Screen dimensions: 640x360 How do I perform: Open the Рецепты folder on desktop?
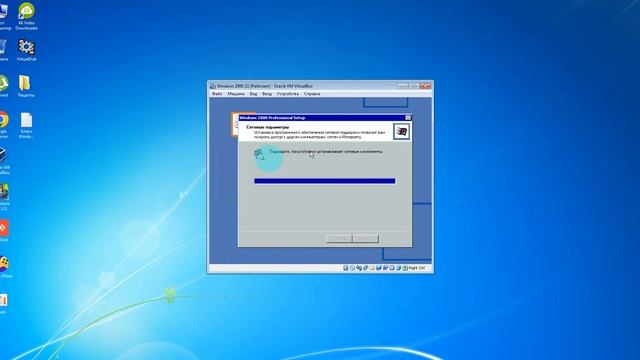coord(26,86)
